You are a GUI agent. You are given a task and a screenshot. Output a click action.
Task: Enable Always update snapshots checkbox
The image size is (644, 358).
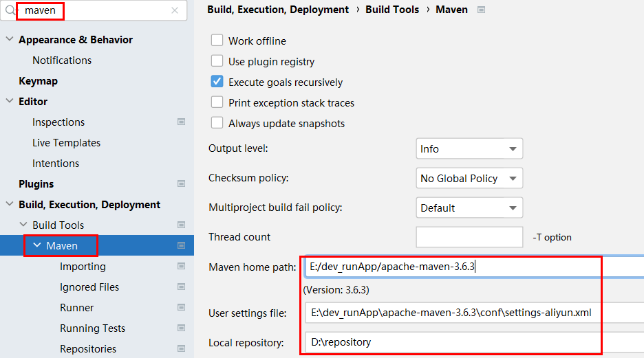coord(217,122)
